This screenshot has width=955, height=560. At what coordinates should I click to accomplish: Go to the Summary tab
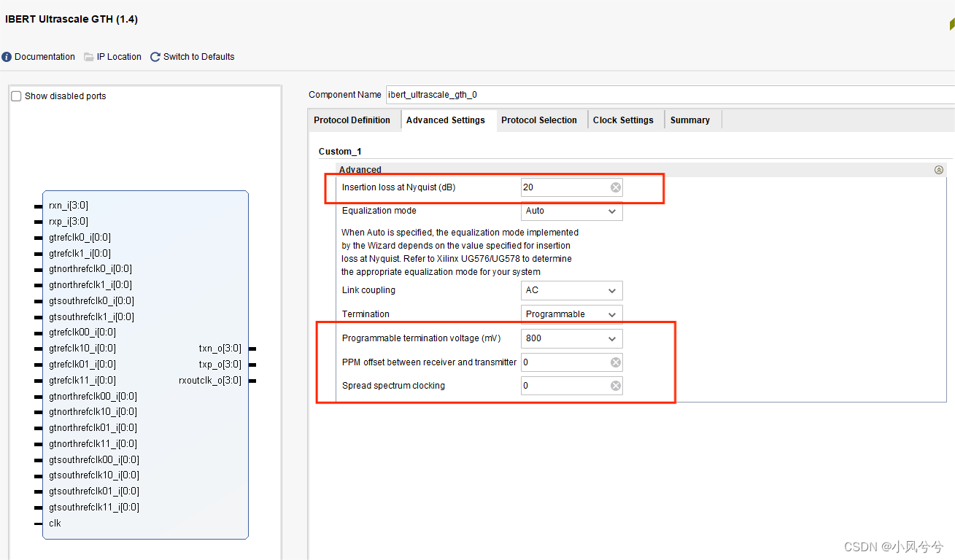690,120
